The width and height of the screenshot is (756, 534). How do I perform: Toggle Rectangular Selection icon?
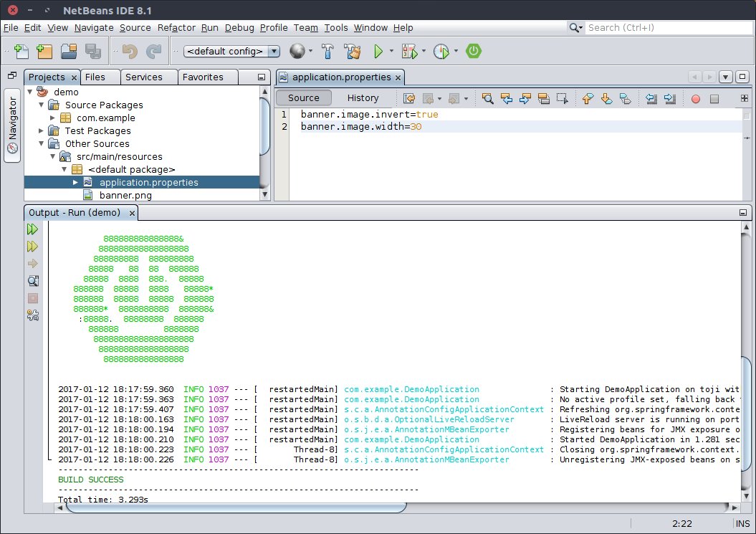tap(563, 98)
